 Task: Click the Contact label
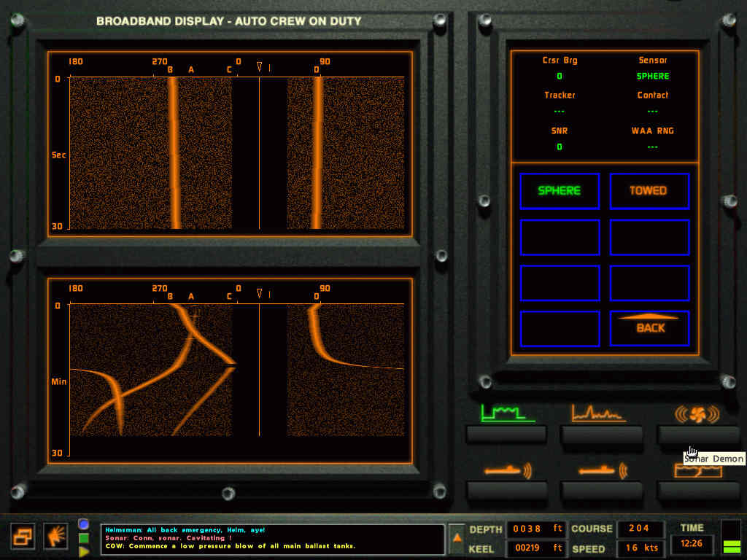pyautogui.click(x=653, y=95)
